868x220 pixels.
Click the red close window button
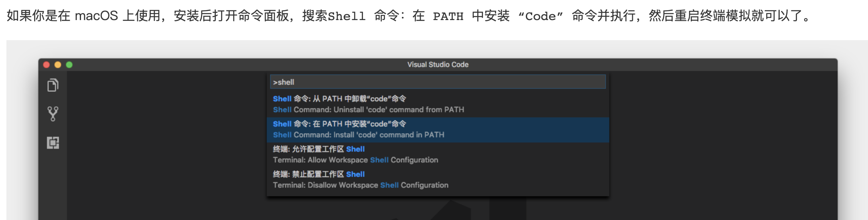pos(47,65)
